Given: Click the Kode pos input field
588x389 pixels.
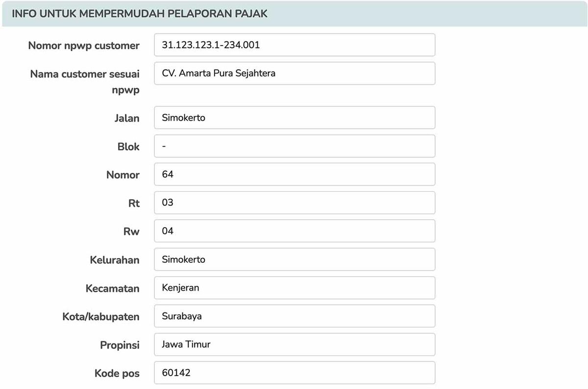Looking at the screenshot, I should pyautogui.click(x=294, y=373).
